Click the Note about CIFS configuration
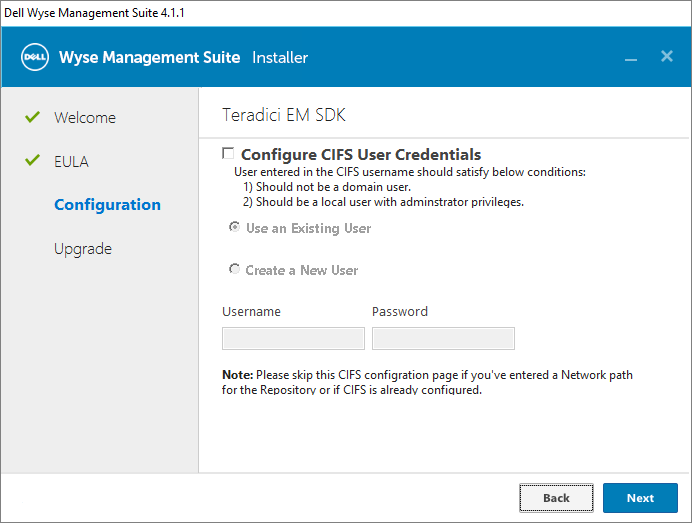 click(427, 382)
